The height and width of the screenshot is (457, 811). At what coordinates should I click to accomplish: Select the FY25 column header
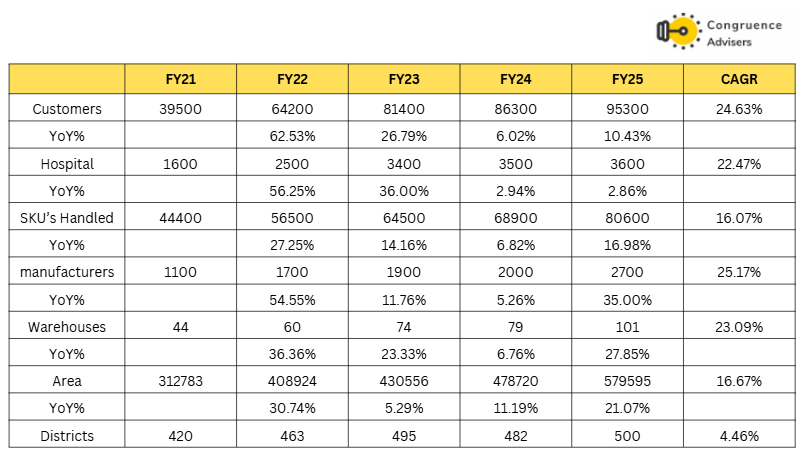tap(627, 79)
